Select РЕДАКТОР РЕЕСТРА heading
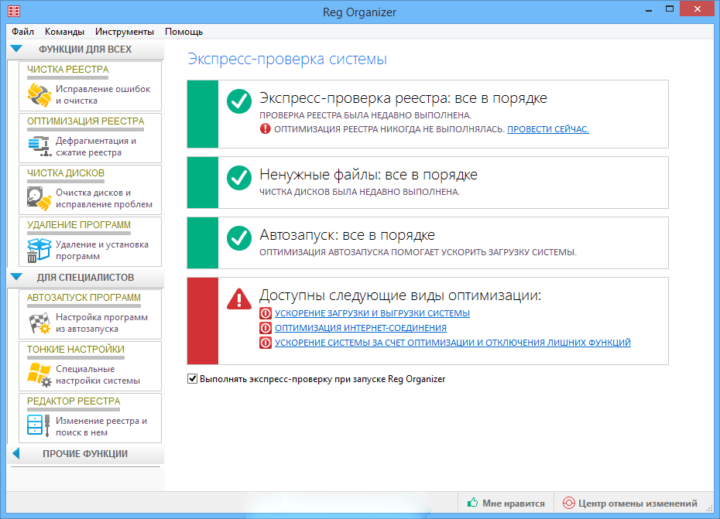Image resolution: width=720 pixels, height=519 pixels. [x=73, y=401]
